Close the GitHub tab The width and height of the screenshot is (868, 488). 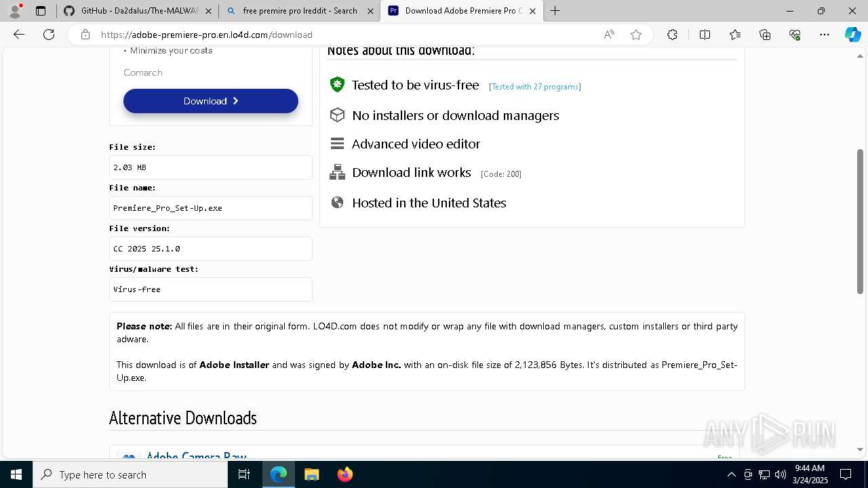[x=208, y=11]
